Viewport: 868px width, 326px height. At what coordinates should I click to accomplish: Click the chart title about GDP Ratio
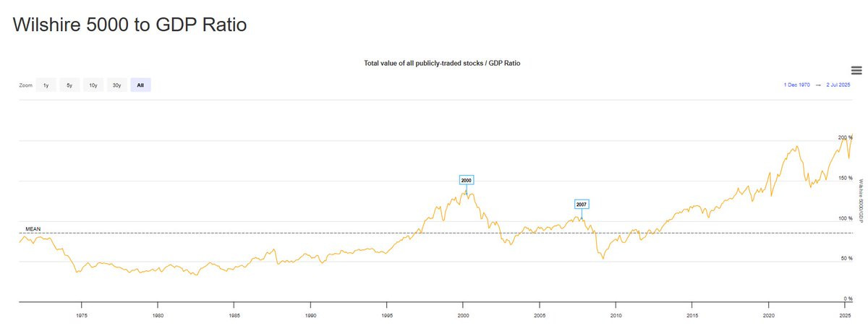442,64
